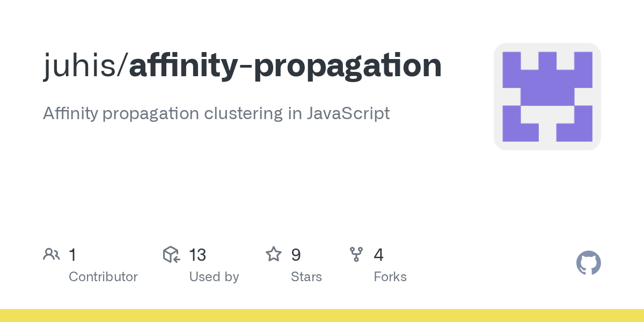Click the Used by package icon
The height and width of the screenshot is (322, 644).
tap(171, 254)
